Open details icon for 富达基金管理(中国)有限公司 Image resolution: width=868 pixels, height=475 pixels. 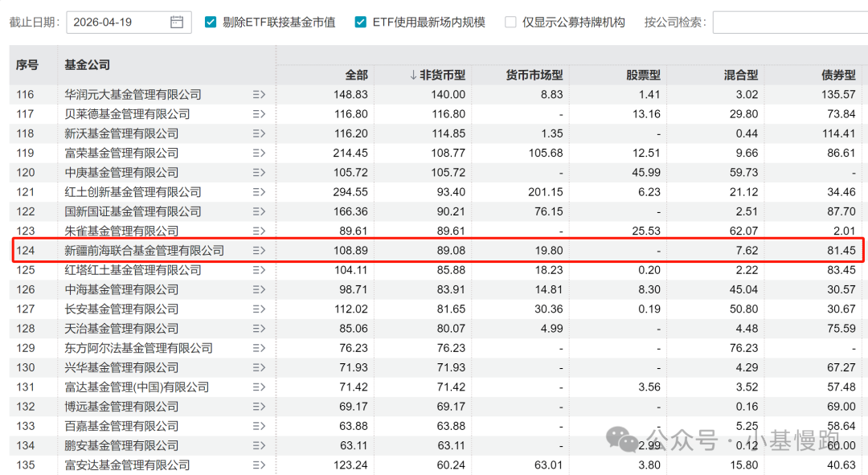259,387
